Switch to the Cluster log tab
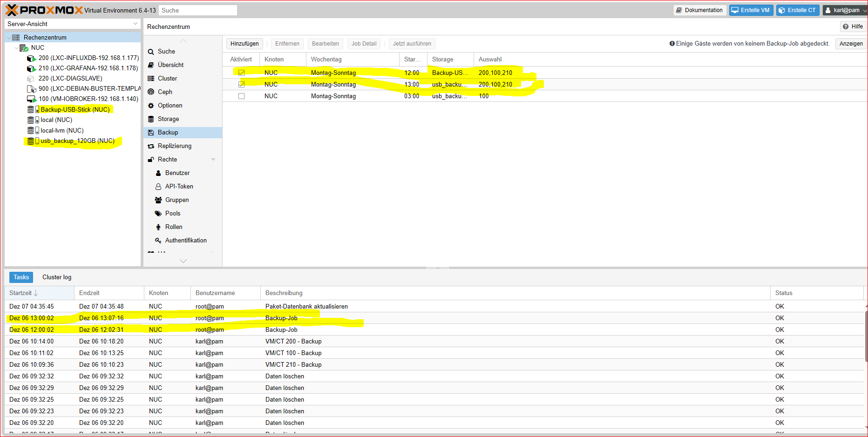868x437 pixels. point(57,277)
